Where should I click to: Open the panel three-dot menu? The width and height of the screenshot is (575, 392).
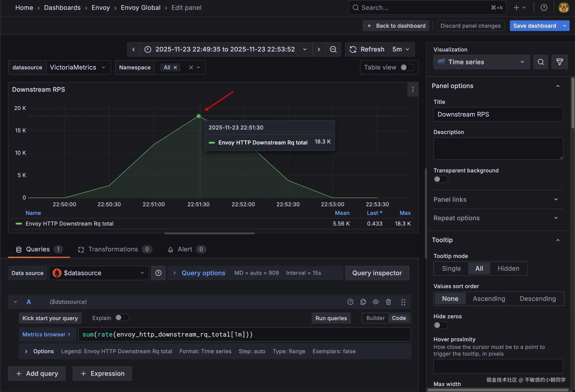tap(413, 89)
